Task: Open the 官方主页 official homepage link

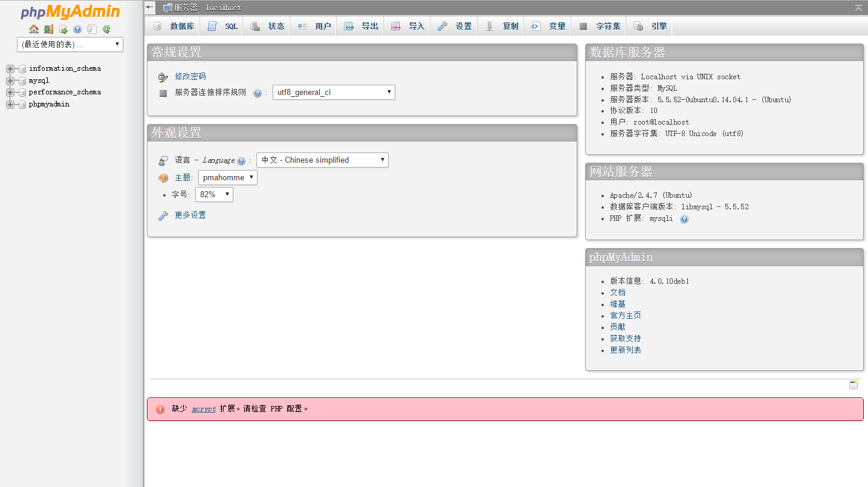Action: [x=626, y=315]
